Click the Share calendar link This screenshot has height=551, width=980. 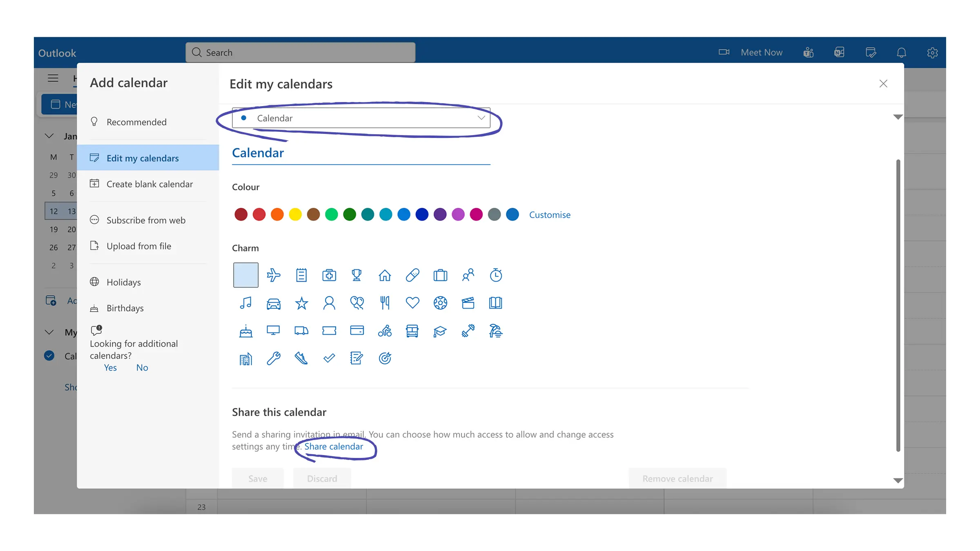tap(334, 447)
